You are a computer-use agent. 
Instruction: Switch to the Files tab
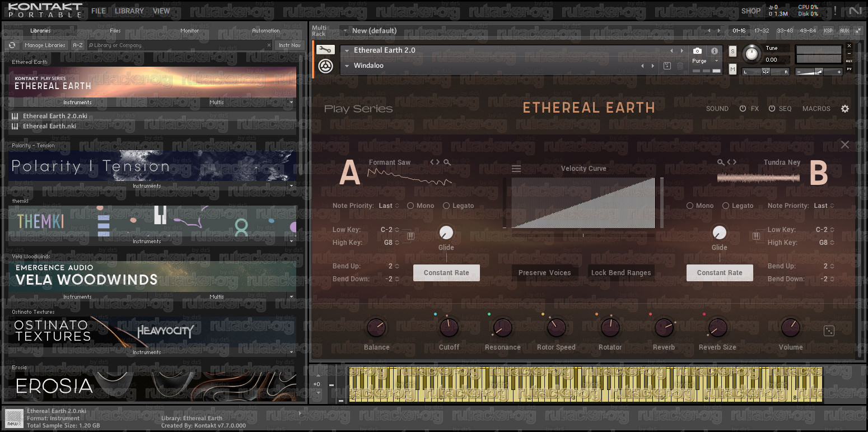pos(115,31)
